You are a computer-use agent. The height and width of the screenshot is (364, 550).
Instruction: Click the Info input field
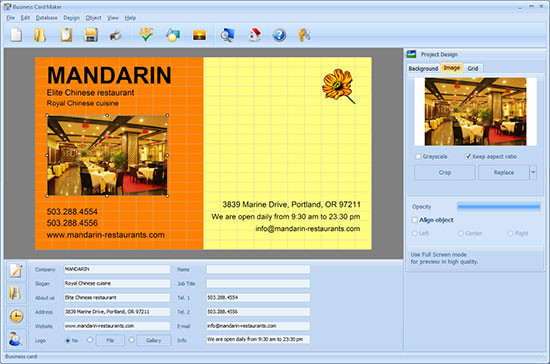pyautogui.click(x=258, y=339)
